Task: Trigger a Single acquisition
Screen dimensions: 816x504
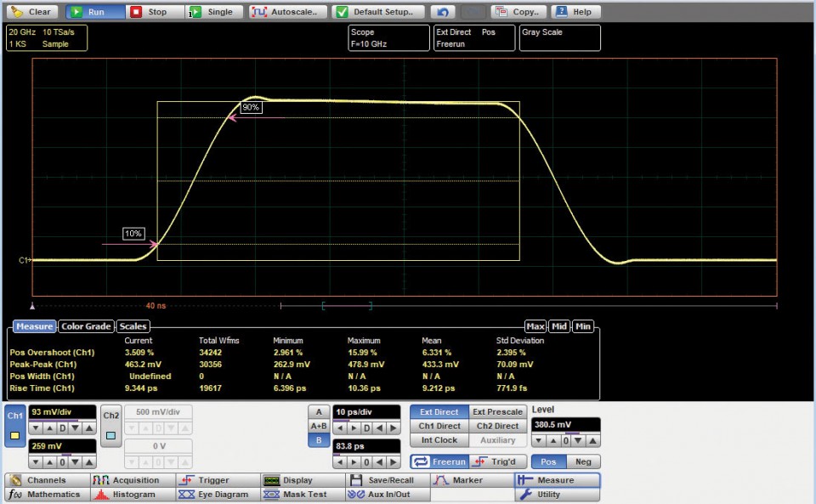Action: point(211,12)
